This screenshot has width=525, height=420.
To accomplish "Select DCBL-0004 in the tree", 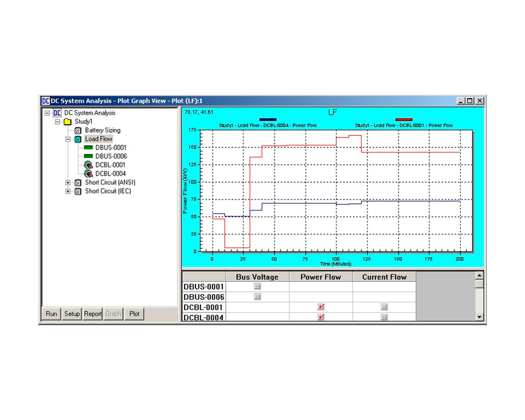I will coord(110,173).
